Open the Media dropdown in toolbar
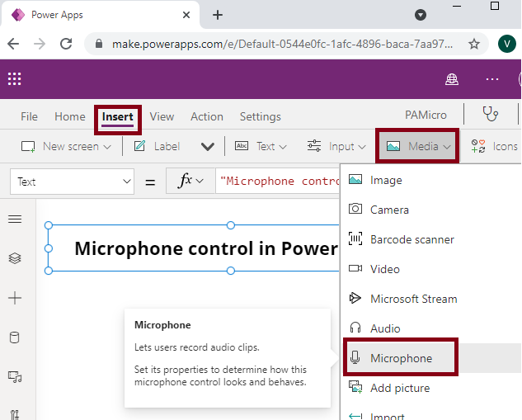Screen dimensions: 522x420 click(417, 146)
